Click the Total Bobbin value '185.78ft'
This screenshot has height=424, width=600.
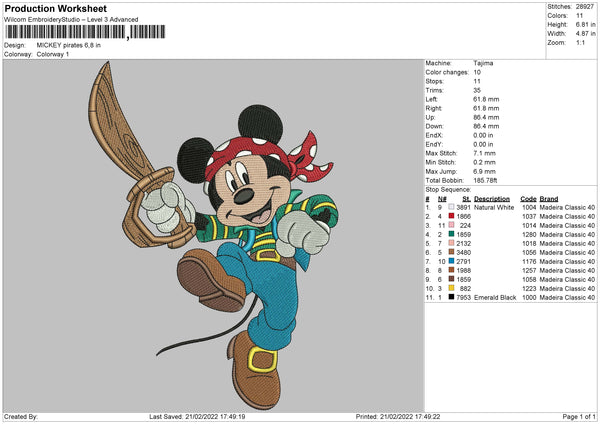pos(485,180)
